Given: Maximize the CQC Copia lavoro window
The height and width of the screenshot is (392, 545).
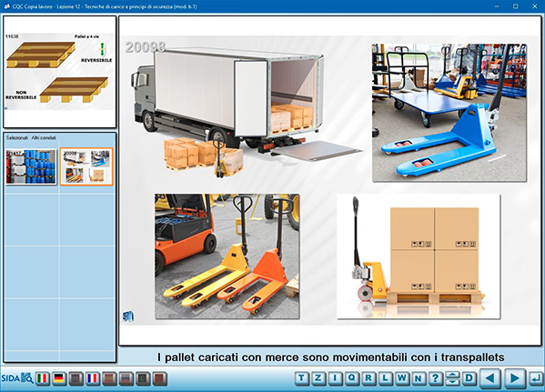Looking at the screenshot, I should 516,6.
